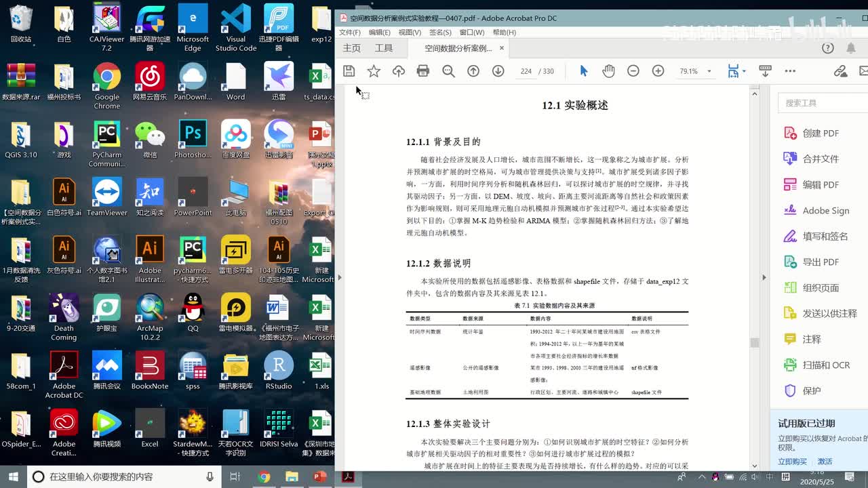Select the TeamViewer desktop icon
Viewport: 868px width, 488px height.
[x=107, y=197]
